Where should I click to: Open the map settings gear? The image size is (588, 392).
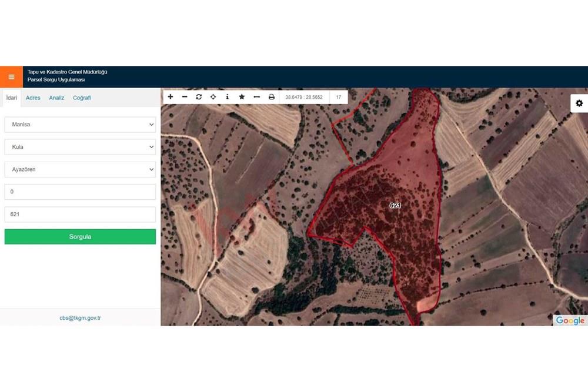click(x=579, y=103)
